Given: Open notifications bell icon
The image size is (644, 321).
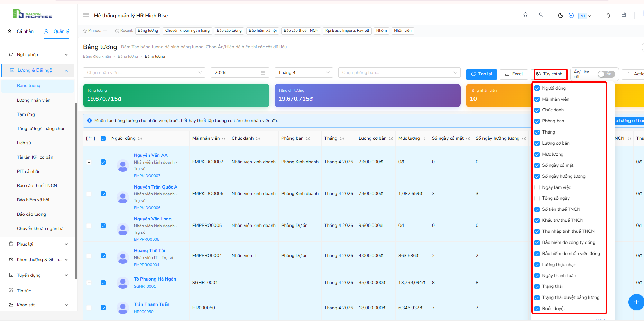Looking at the screenshot, I should (608, 16).
